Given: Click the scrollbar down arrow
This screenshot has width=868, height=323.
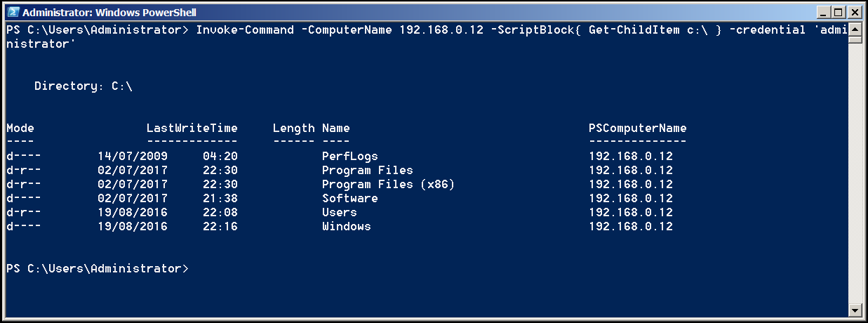Looking at the screenshot, I should coord(855,310).
